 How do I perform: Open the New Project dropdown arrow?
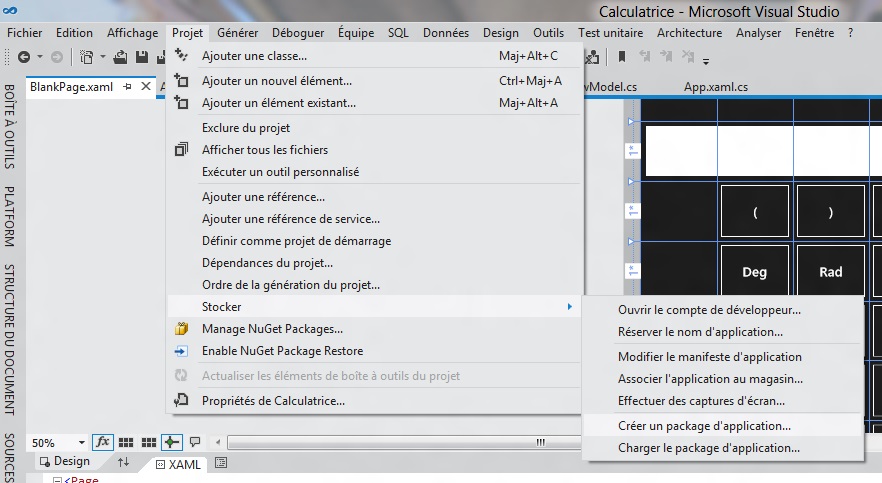(x=102, y=57)
